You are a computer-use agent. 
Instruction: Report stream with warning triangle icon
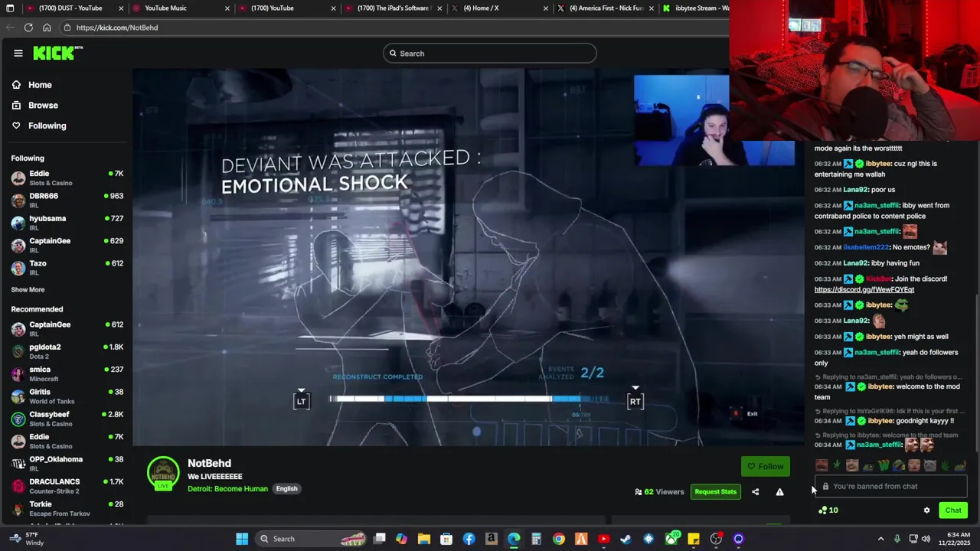tap(779, 491)
